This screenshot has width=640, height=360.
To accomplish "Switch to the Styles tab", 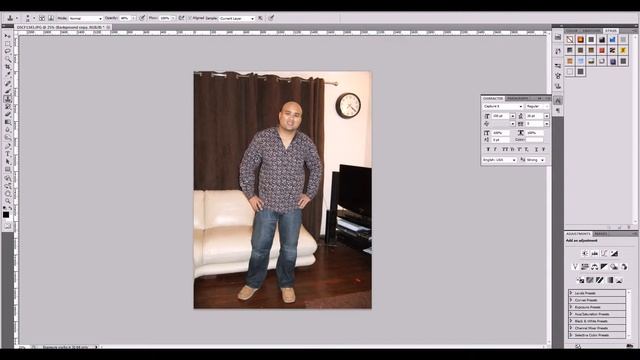I will point(611,31).
